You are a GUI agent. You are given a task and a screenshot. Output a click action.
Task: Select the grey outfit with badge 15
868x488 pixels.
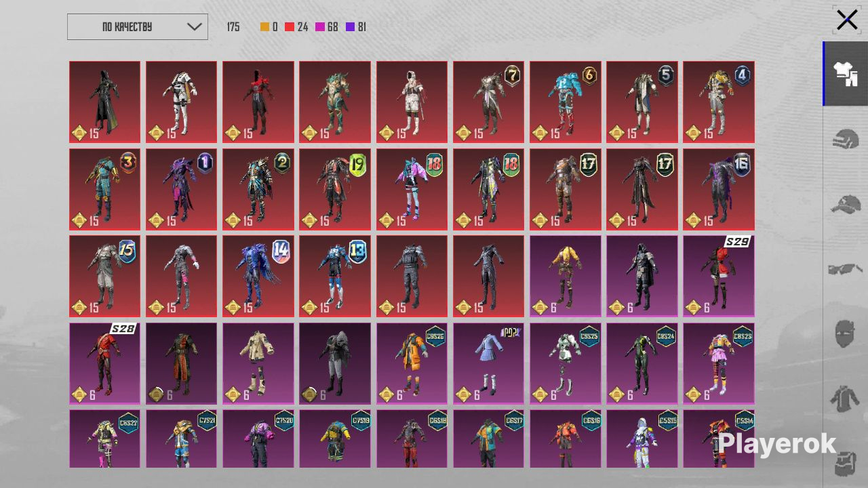pyautogui.click(x=104, y=277)
